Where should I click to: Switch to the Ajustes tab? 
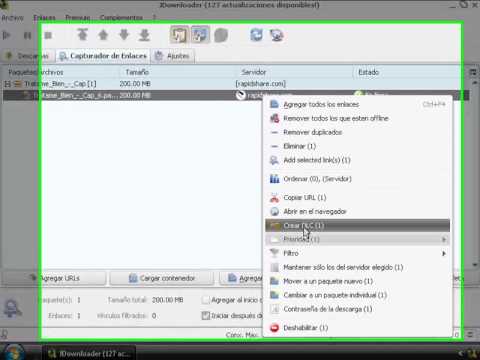[173, 56]
